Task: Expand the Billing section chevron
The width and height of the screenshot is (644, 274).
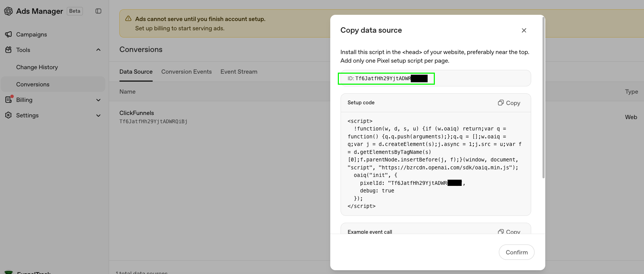Action: (x=98, y=100)
